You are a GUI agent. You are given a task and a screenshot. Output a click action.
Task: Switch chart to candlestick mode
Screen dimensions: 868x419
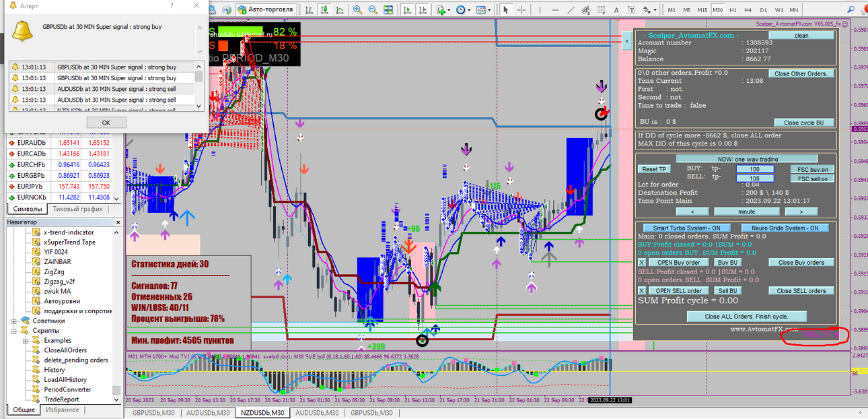pyautogui.click(x=324, y=10)
